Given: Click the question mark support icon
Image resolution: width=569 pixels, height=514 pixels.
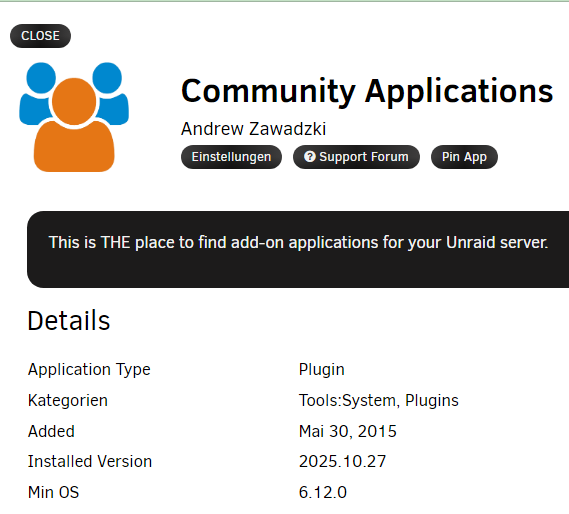Looking at the screenshot, I should point(310,156).
